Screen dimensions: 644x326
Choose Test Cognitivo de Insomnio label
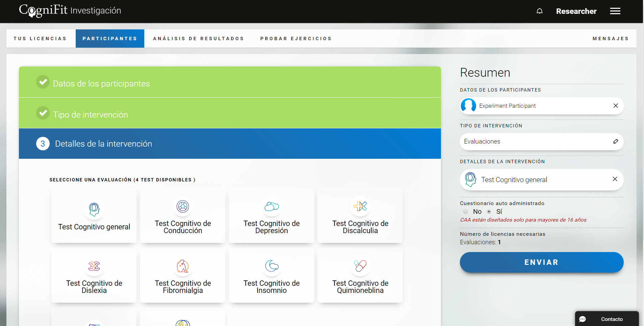pyautogui.click(x=272, y=287)
